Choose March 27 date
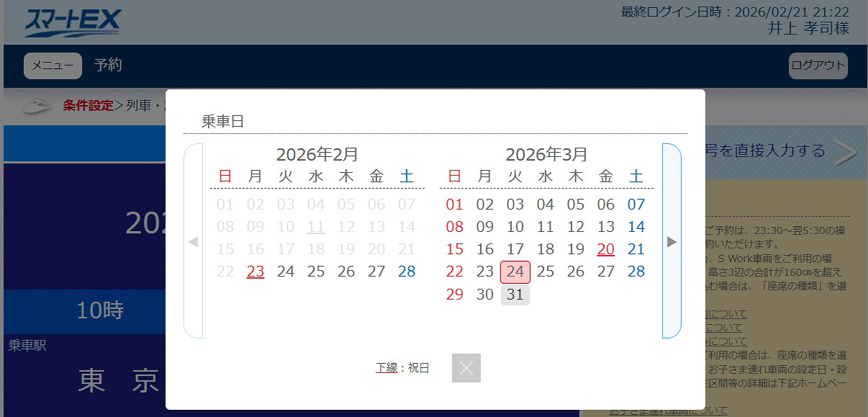The image size is (868, 417). click(x=606, y=272)
